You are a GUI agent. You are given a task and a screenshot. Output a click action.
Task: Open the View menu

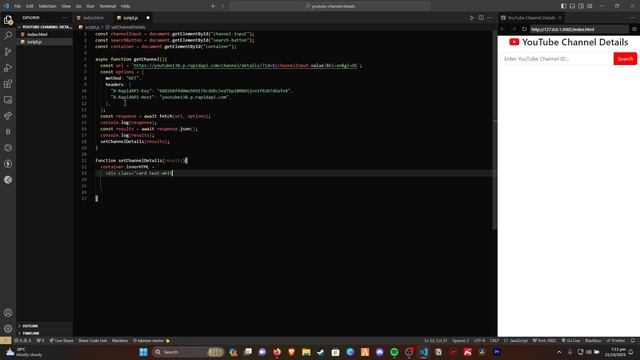pyautogui.click(x=66, y=6)
